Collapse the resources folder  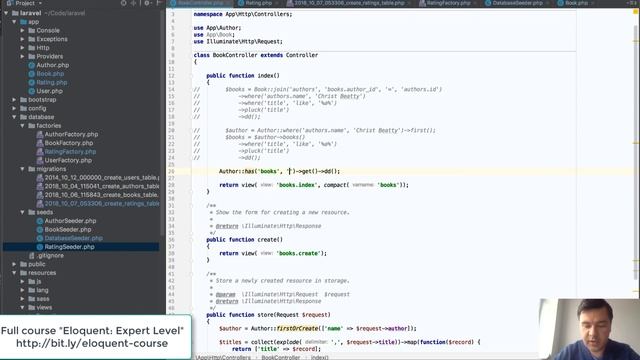tap(14, 273)
